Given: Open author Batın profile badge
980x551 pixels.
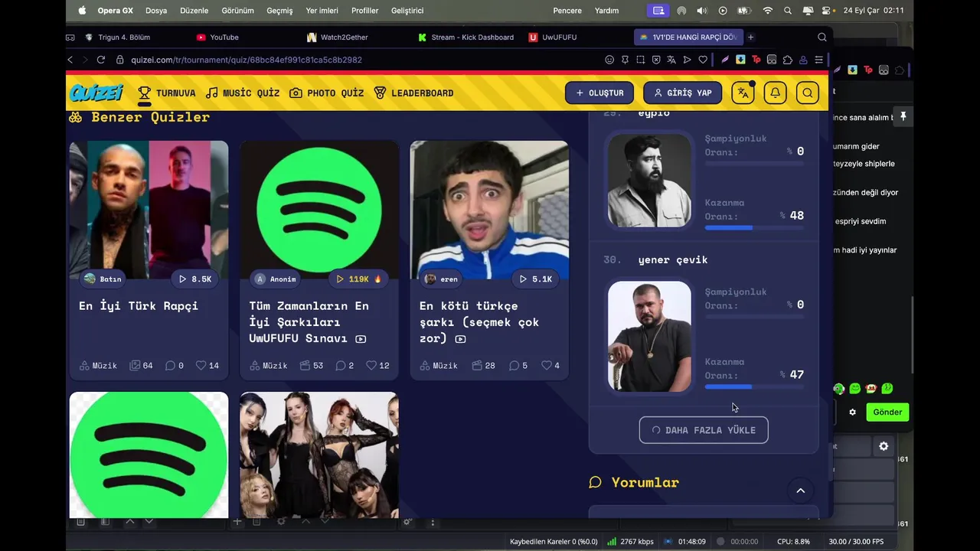Looking at the screenshot, I should (103, 279).
